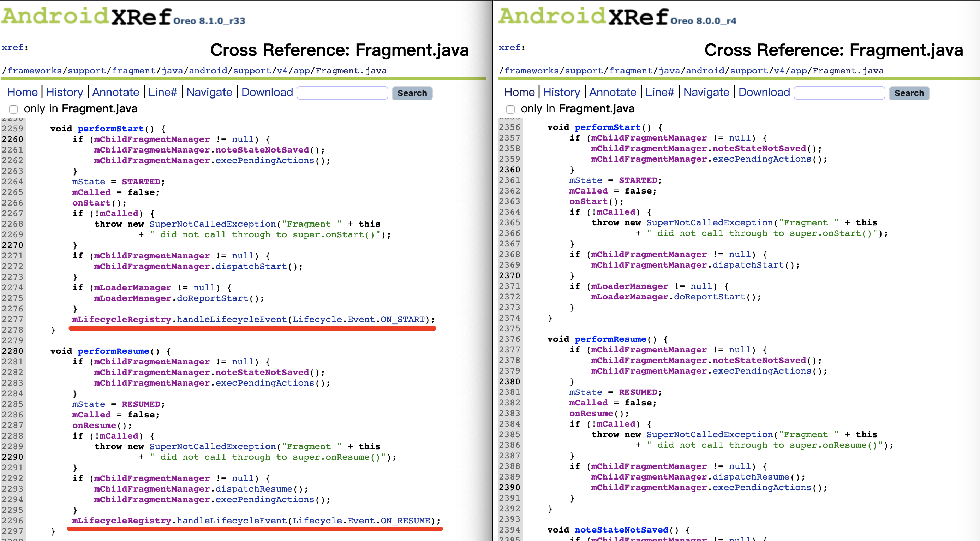980x541 pixels.
Task: Enable 'only in Fragment.java' in the left pane
Action: [13, 109]
